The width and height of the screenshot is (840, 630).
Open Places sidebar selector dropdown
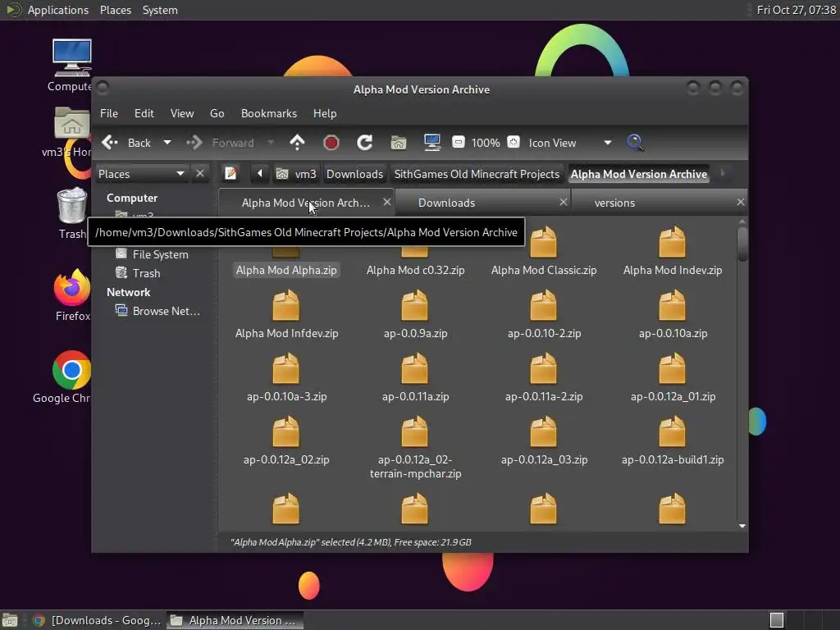coord(141,174)
